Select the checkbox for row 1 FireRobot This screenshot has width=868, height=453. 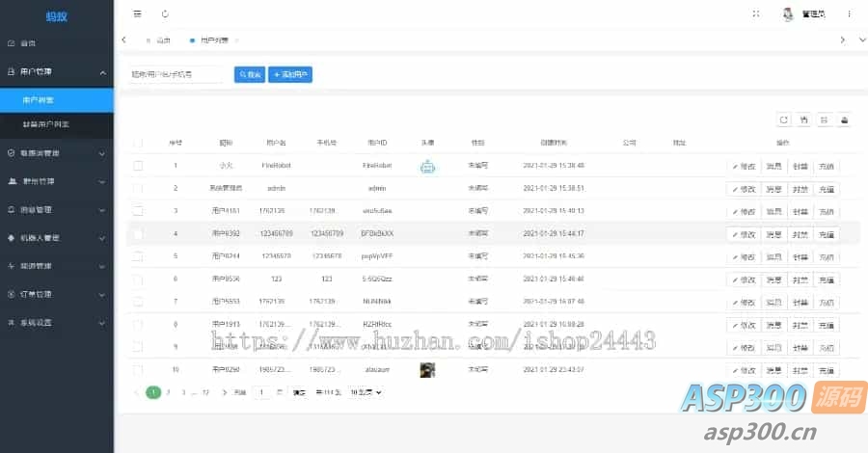pyautogui.click(x=138, y=166)
